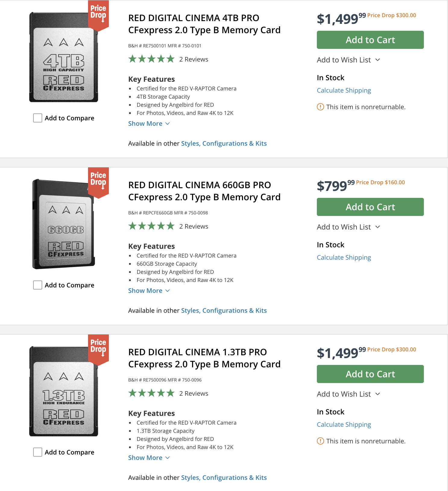Click the star rating of the 1.3TB card
448x491 pixels.
(151, 393)
